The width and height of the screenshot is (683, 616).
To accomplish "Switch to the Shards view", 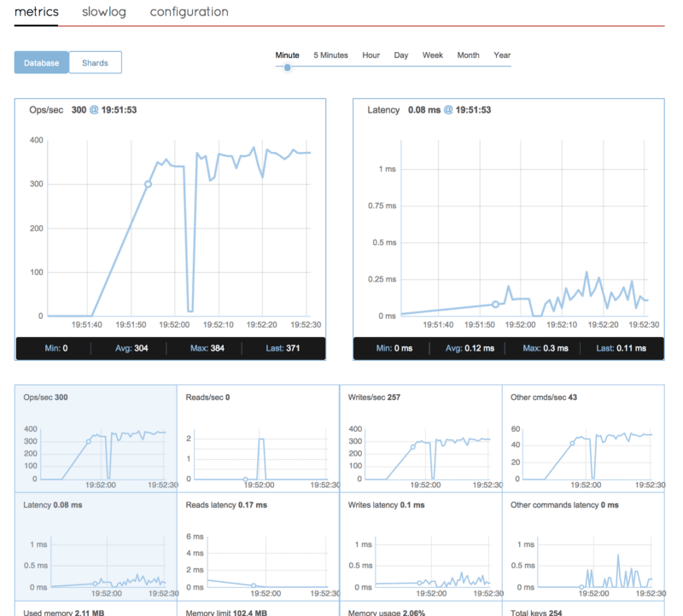I will 95,62.
